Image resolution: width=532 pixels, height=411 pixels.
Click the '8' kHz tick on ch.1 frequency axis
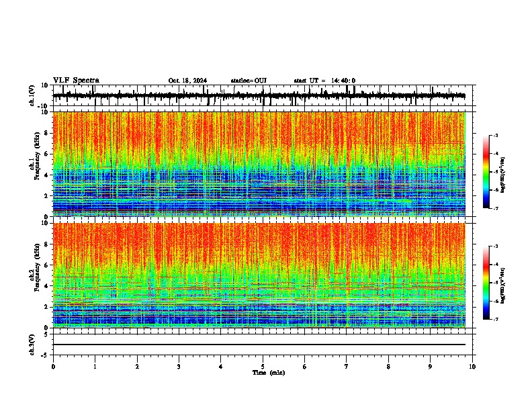coord(47,133)
